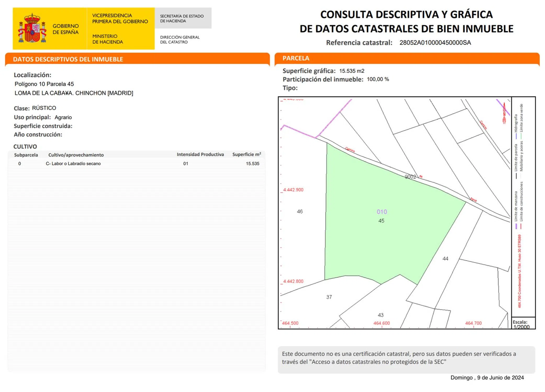The image size is (545, 392).
Task: Click 'Intensidad Productiva' column header
Action: [200, 154]
